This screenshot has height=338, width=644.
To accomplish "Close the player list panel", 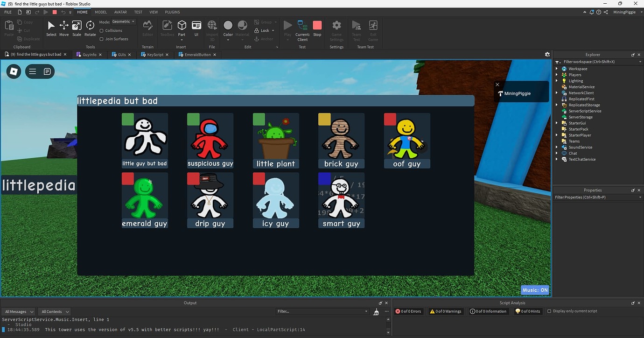I will 497,84.
